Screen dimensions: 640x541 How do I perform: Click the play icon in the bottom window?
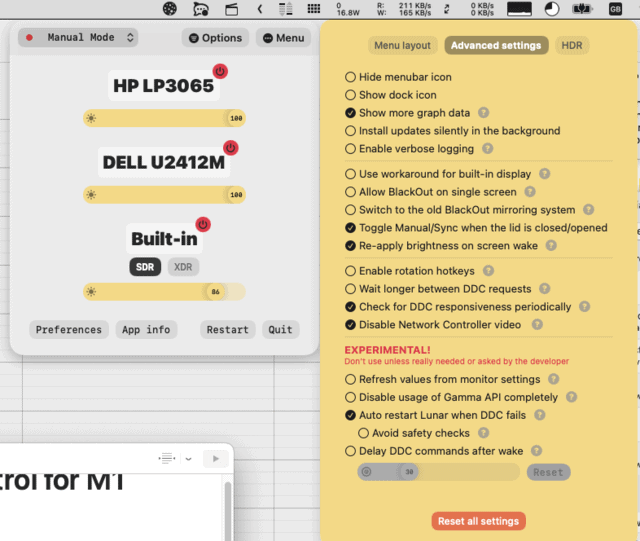216,459
